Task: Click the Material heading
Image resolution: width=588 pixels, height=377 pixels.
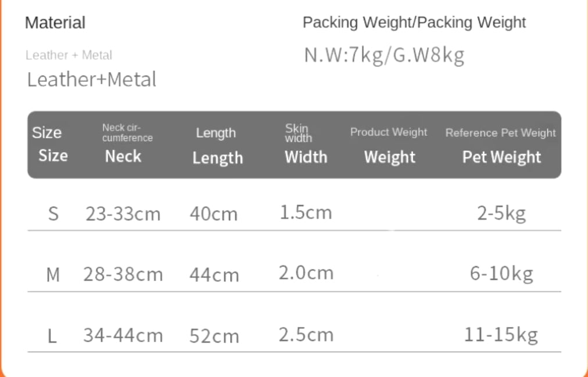Action: pyautogui.click(x=55, y=23)
